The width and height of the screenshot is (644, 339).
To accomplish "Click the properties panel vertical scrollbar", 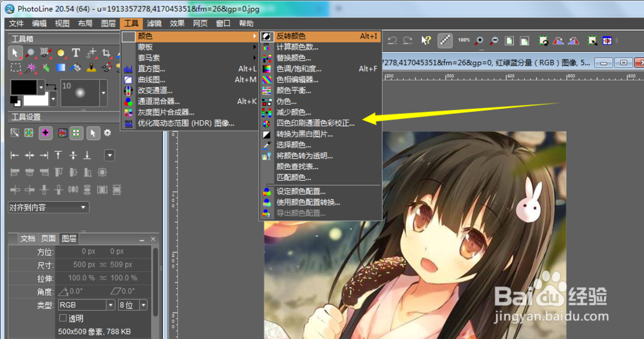I will tap(156, 281).
